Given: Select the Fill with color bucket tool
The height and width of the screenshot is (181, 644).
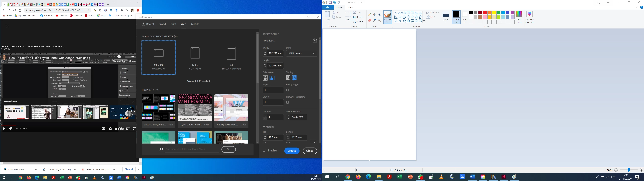Looking at the screenshot, I should pyautogui.click(x=374, y=15).
